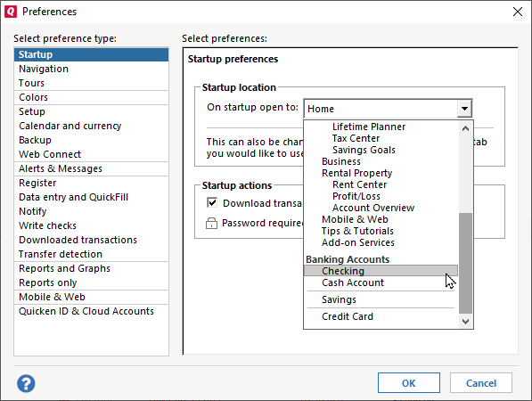The image size is (532, 401).
Task: Click the dropdown list scrollbar thumb
Action: tap(465, 263)
